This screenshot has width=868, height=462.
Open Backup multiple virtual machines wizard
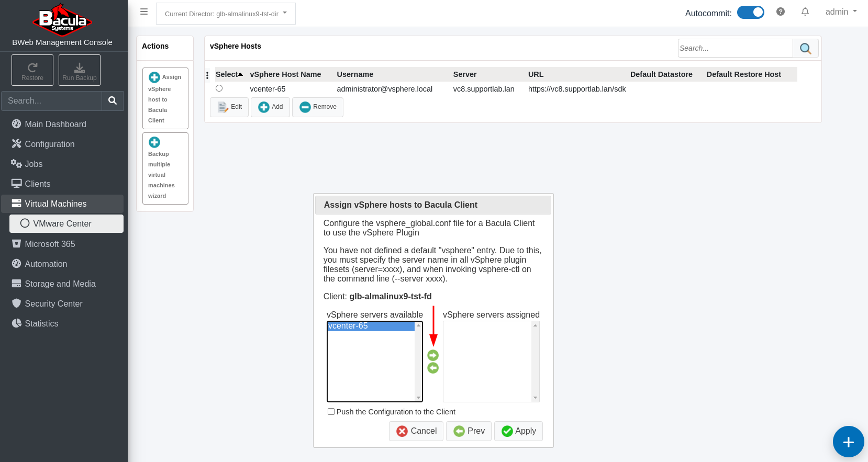[x=165, y=168]
